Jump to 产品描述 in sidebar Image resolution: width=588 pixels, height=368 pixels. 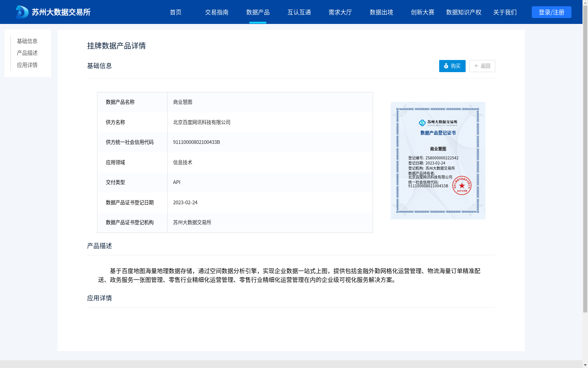[x=27, y=53]
